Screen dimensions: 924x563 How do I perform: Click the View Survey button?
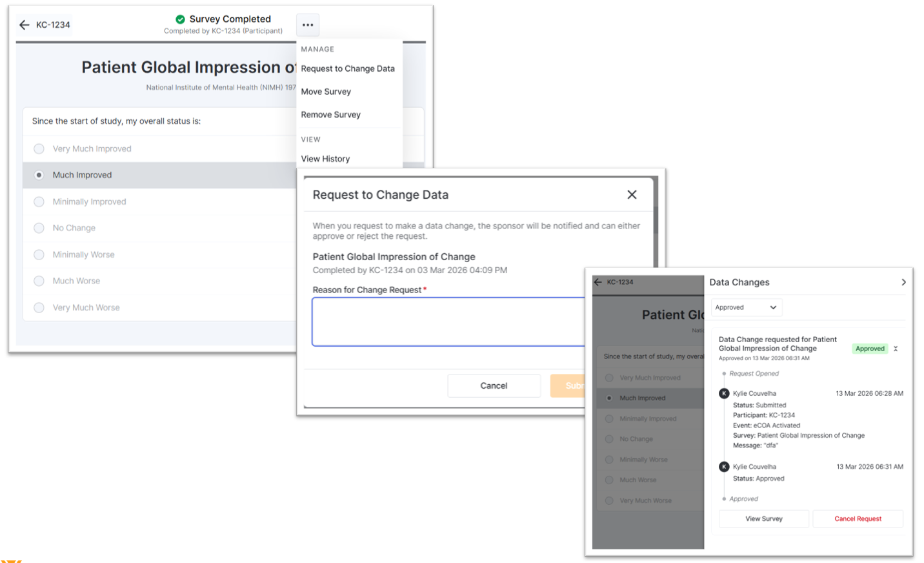click(x=763, y=518)
